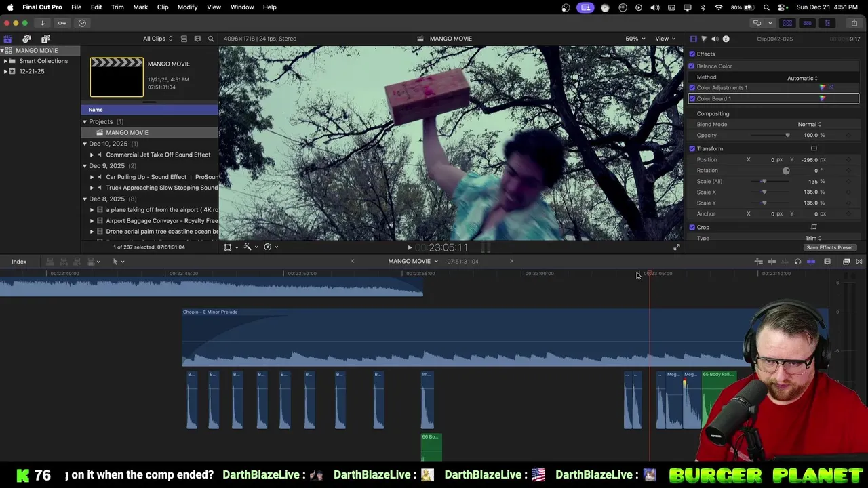868x488 pixels.
Task: Click the browser search magnifier icon
Action: 211,39
